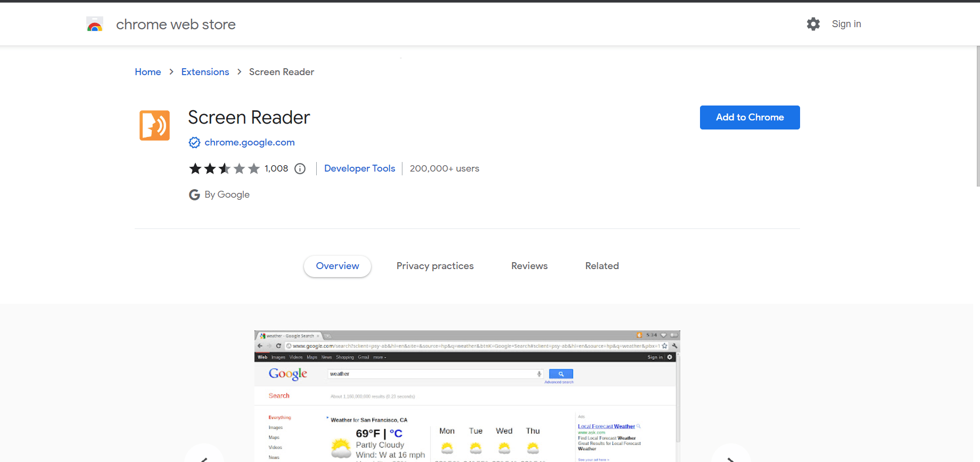
Task: Switch to Privacy practices tab
Action: click(435, 266)
